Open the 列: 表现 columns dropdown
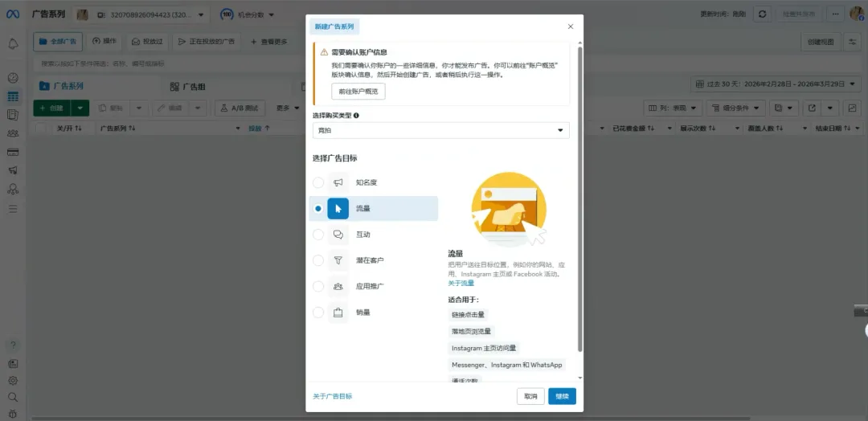This screenshot has height=421, width=868. tap(673, 108)
